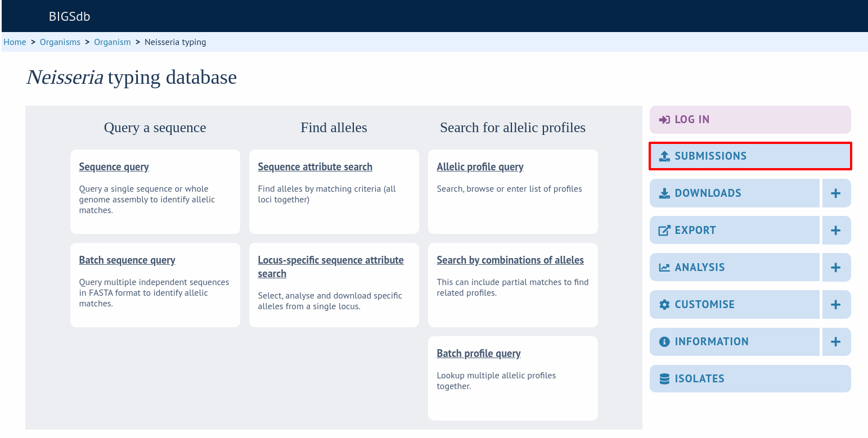
Task: Click 'Neisseria typing database' page title
Action: 132,77
